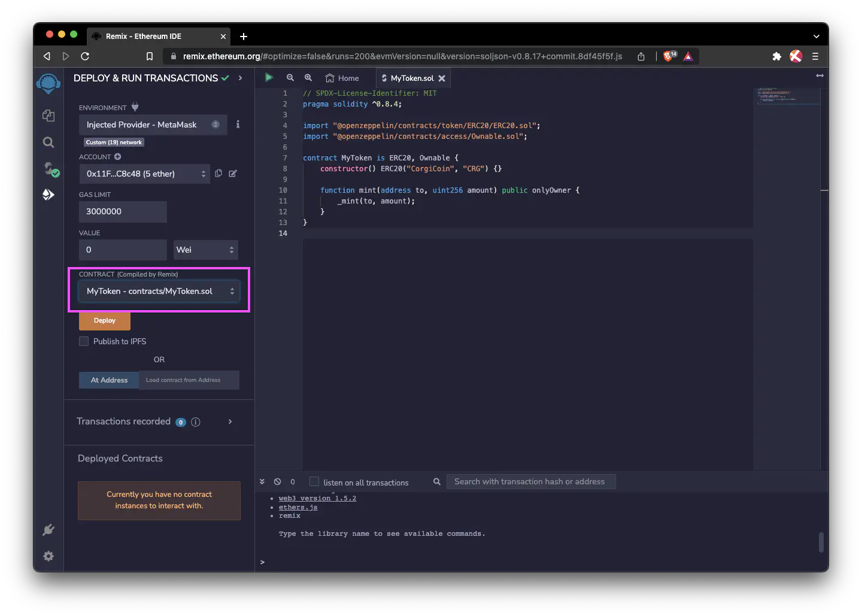Open the Contract dropdown MyToken
The image size is (862, 616).
point(159,291)
